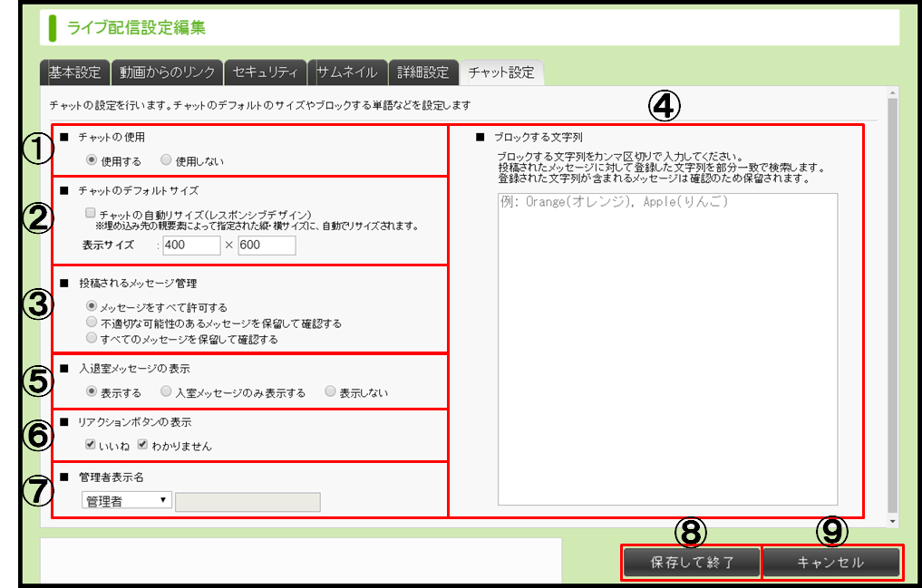The image size is (922, 588).
Task: Select the チャット設定 tab
Action: click(x=501, y=72)
